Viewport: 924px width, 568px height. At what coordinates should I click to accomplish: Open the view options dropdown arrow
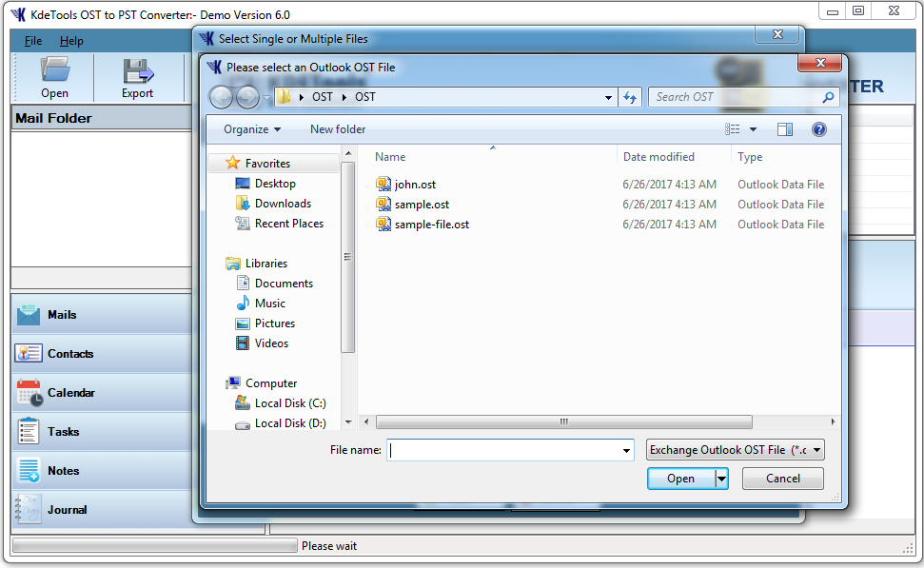(753, 129)
